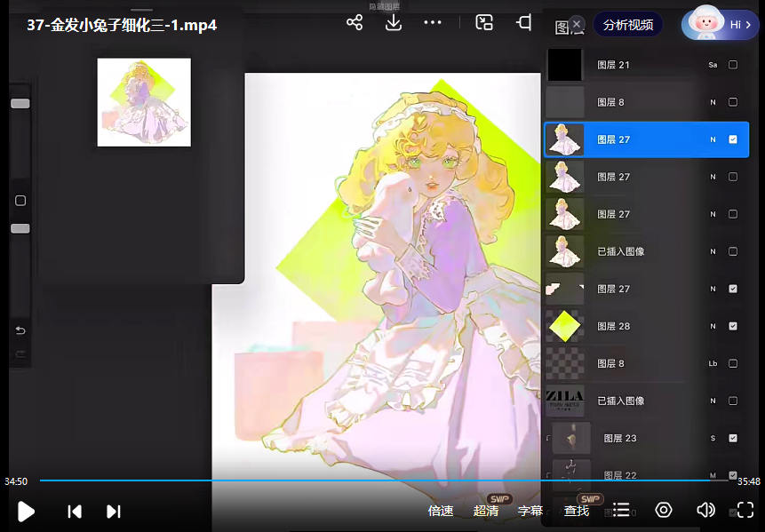Download the video using the download icon

[x=394, y=23]
